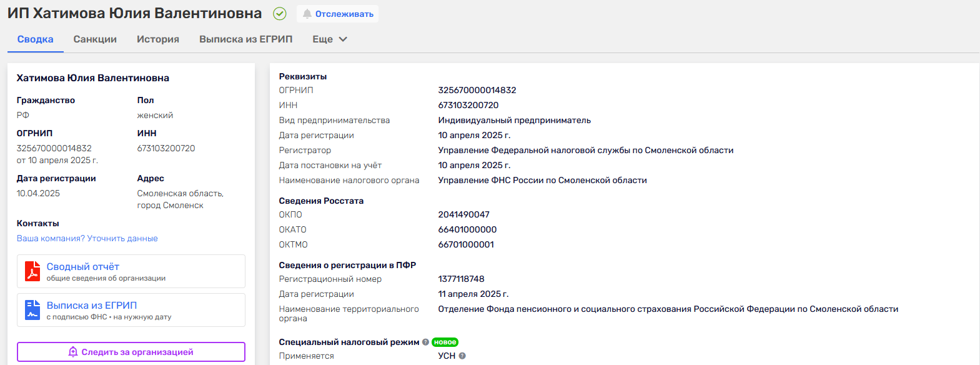Click 'Сведения о регистрации в ПФР' heading
The image size is (980, 365).
coord(347,265)
